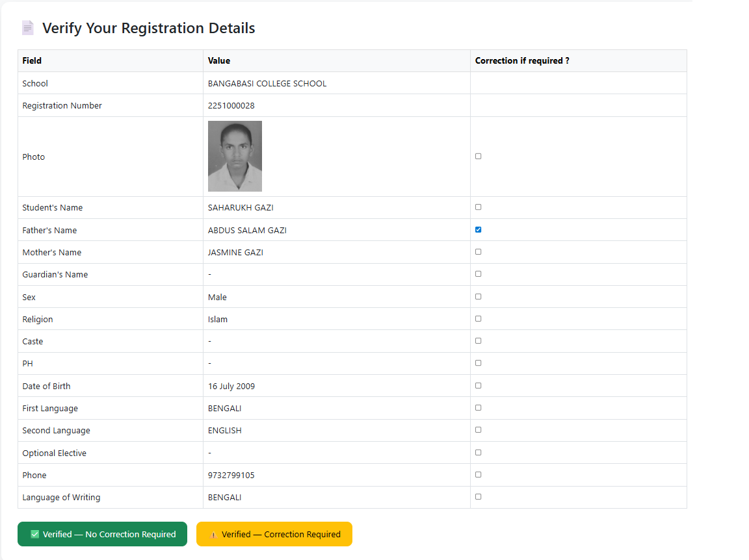The height and width of the screenshot is (560, 749).
Task: Click the mother's name JASMINE GAZI
Action: click(x=235, y=253)
